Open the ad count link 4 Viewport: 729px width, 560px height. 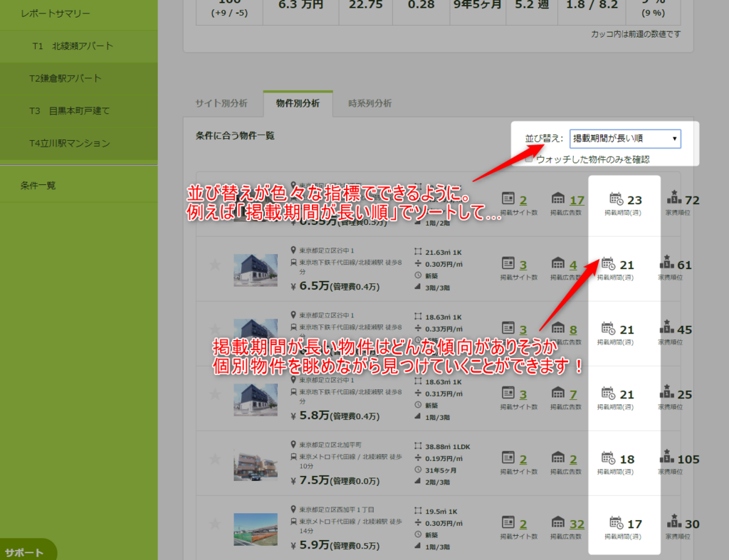point(573,265)
